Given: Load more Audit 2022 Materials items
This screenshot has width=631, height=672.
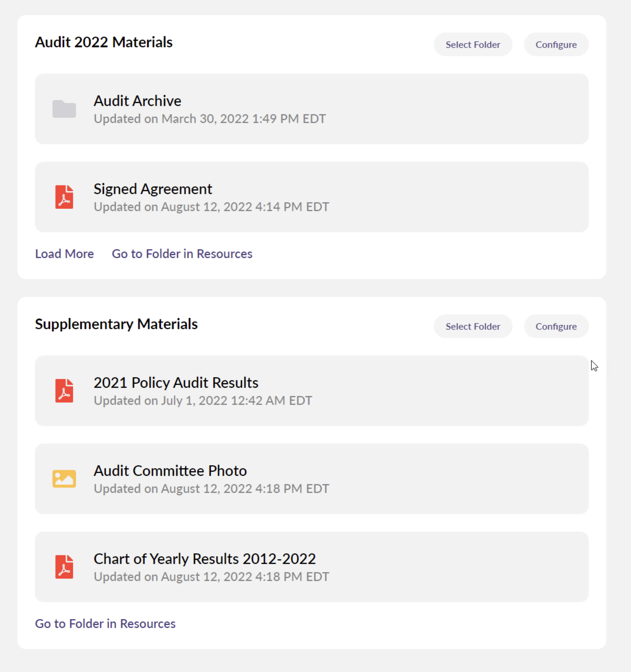Looking at the screenshot, I should [65, 254].
